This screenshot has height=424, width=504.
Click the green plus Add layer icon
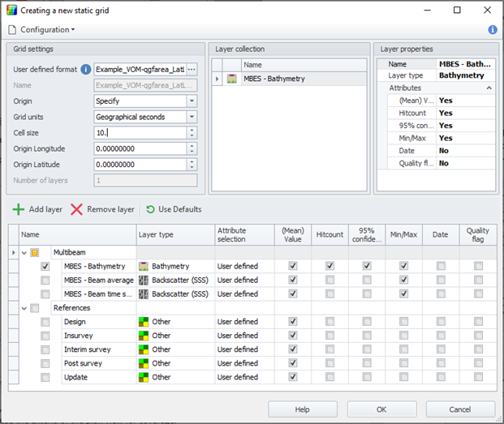[18, 209]
